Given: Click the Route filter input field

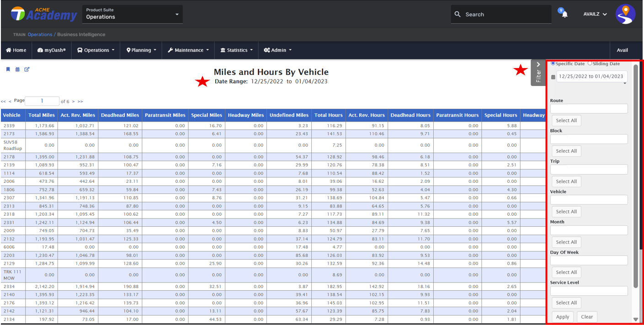Looking at the screenshot, I should click(589, 109).
